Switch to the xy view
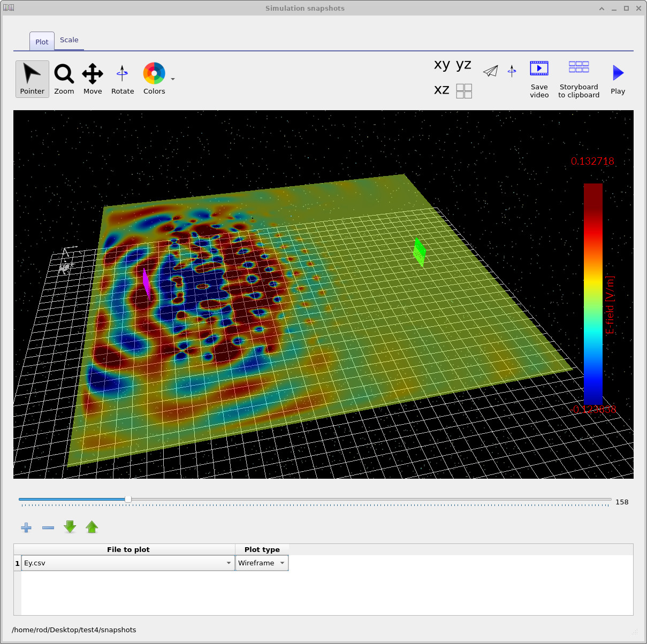 [x=442, y=65]
